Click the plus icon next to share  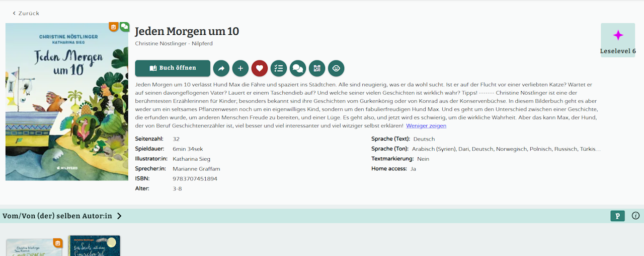[x=240, y=68]
